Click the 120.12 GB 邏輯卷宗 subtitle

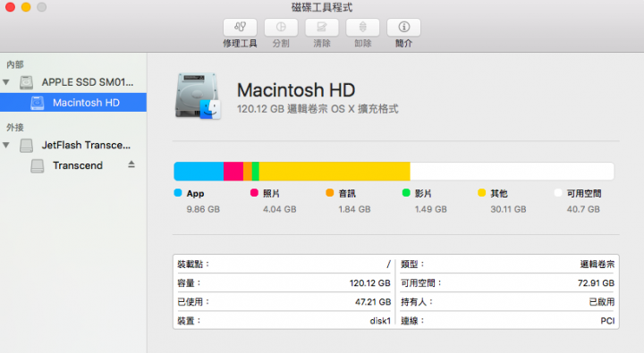(x=318, y=109)
